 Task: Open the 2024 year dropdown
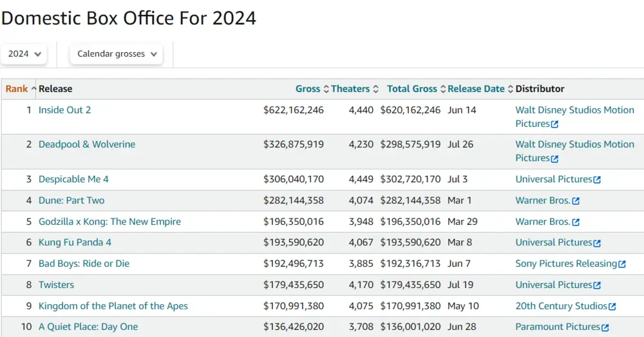(x=24, y=54)
